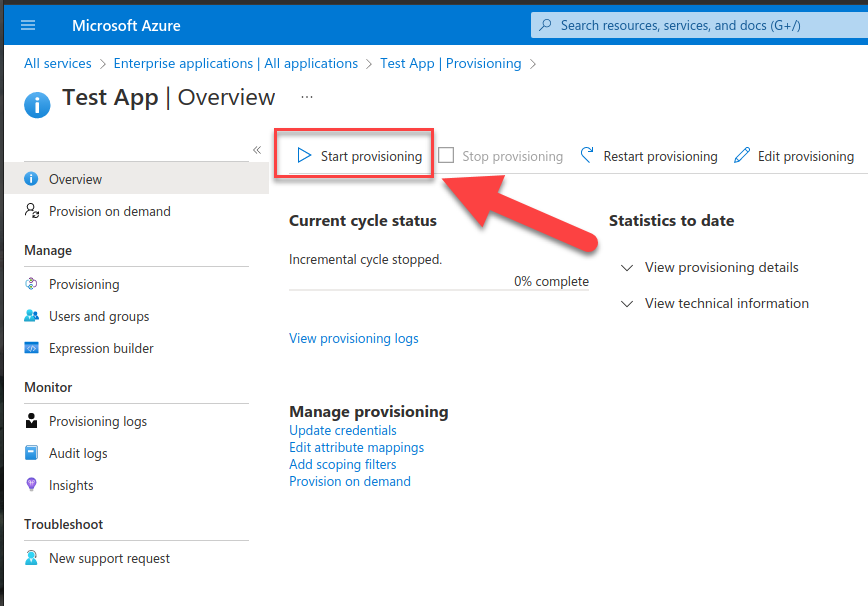Open Provision on demand in sidebar

click(x=109, y=211)
